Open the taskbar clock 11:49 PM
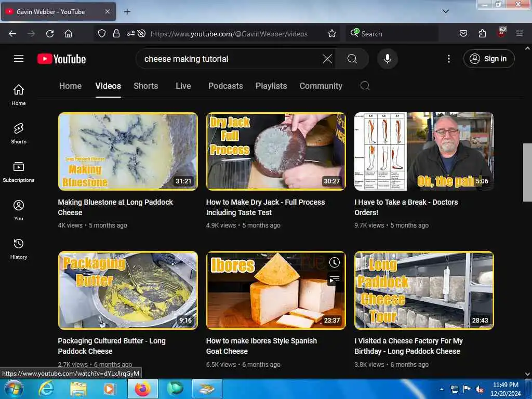The width and height of the screenshot is (532, 399). click(x=506, y=389)
